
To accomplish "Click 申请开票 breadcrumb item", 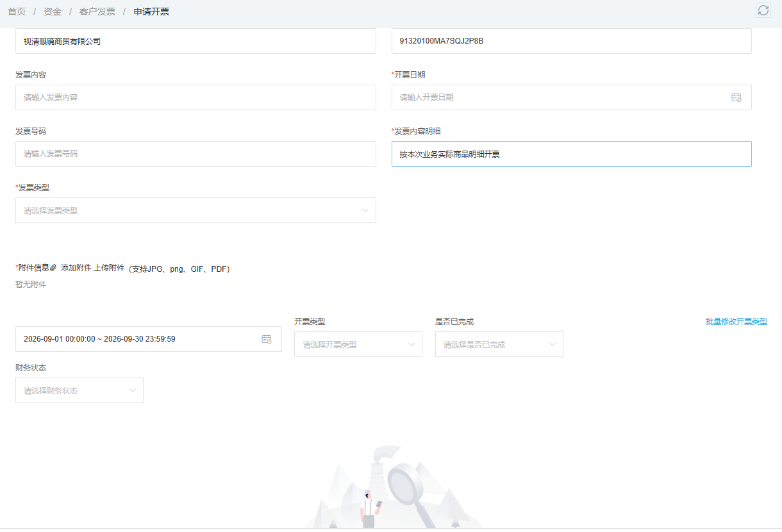I will click(151, 12).
